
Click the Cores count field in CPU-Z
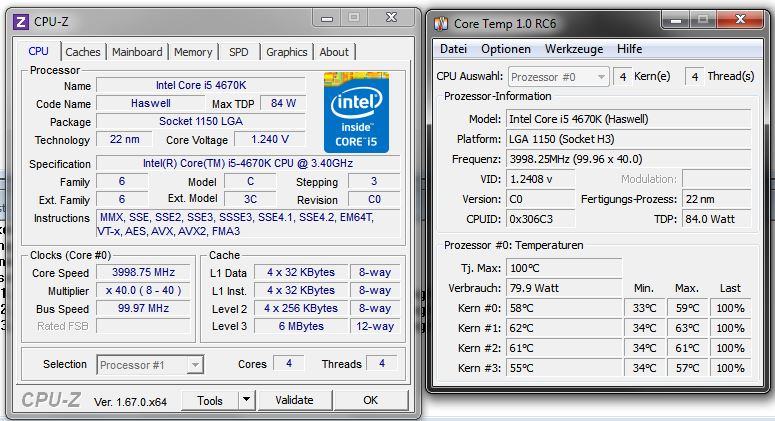tap(289, 364)
